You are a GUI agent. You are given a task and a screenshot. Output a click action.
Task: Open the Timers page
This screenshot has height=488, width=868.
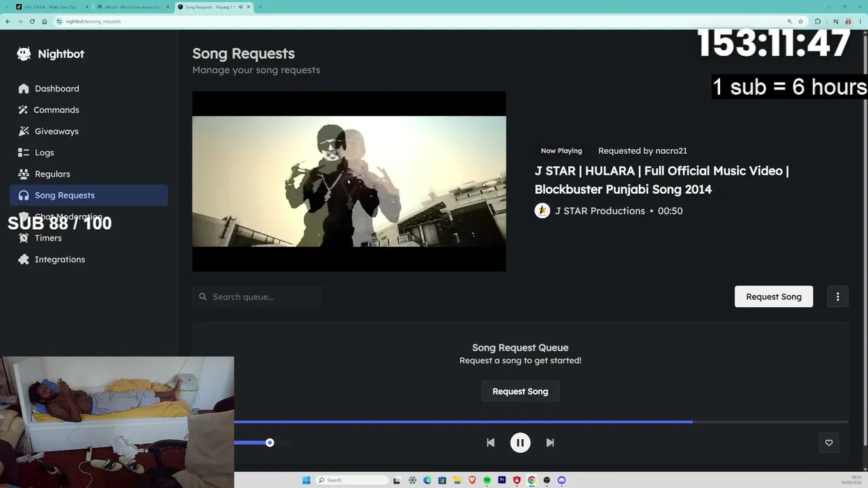click(89, 238)
